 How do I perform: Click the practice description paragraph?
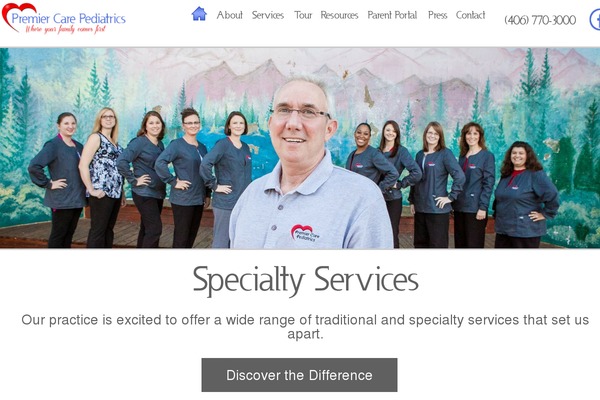pyautogui.click(x=305, y=327)
